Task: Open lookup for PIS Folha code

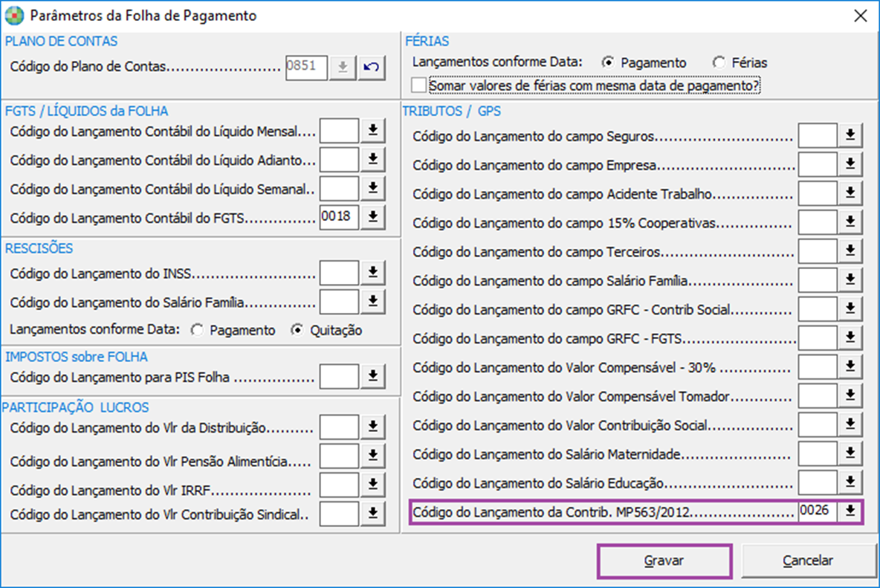Action: [372, 376]
